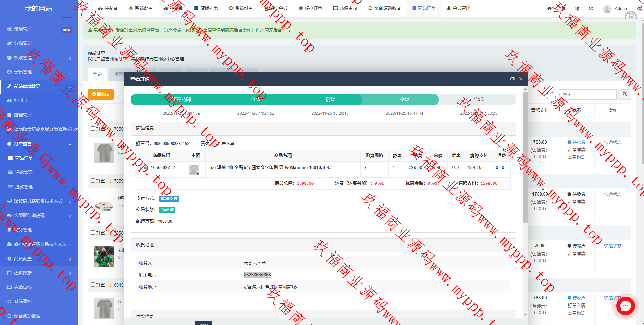Follow the 进入商家后台 link
The image size is (644, 325).
click(269, 30)
